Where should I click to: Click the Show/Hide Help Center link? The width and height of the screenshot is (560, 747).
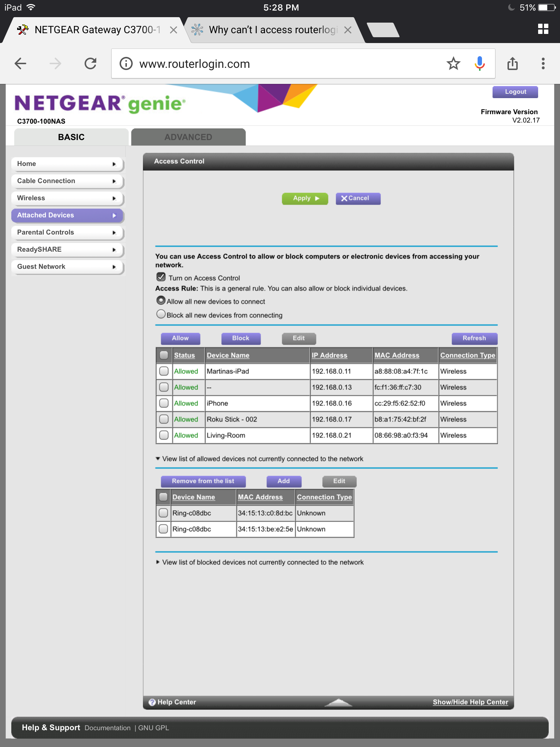(470, 702)
